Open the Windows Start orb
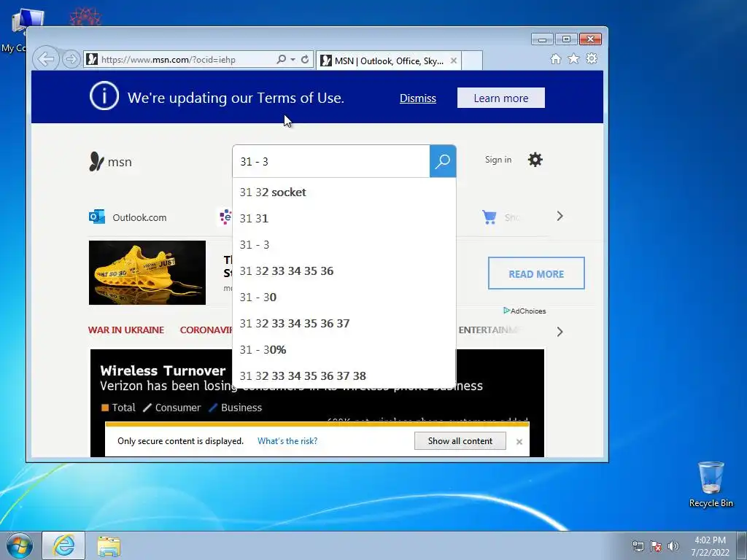This screenshot has width=747, height=560. pyautogui.click(x=19, y=546)
